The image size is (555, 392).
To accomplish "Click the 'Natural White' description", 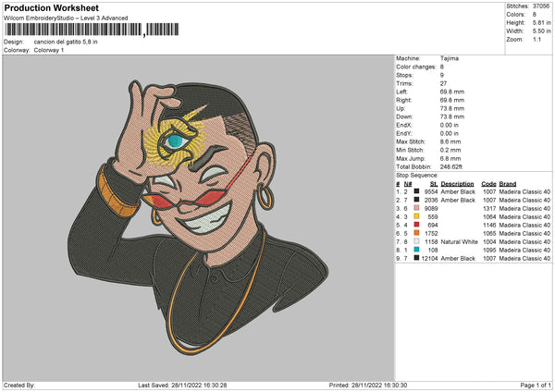I will pos(459,241).
